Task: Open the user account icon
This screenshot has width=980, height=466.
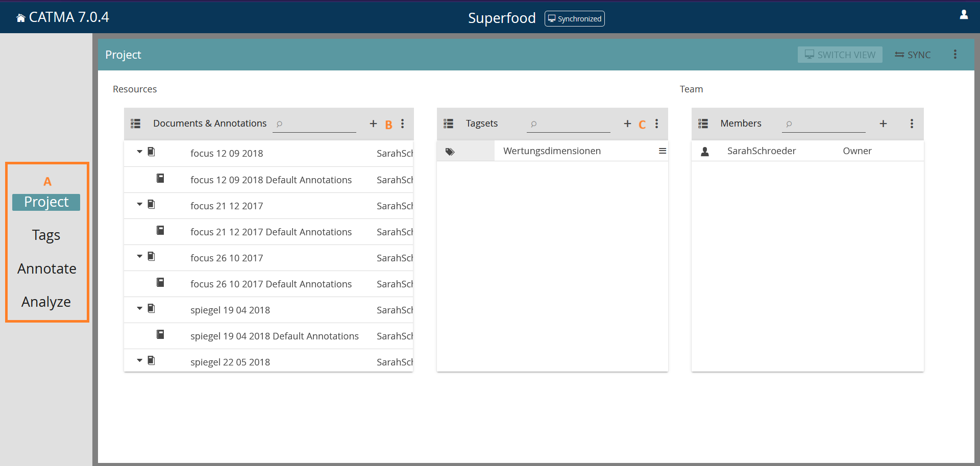Action: 964,15
